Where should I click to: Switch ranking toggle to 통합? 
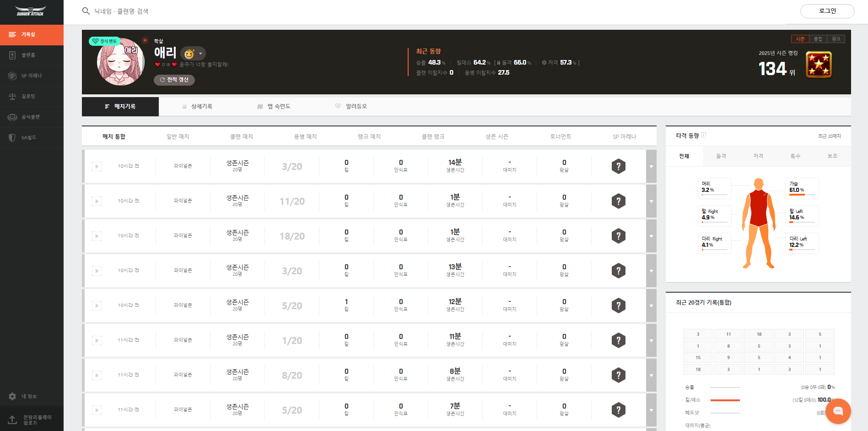pos(818,39)
